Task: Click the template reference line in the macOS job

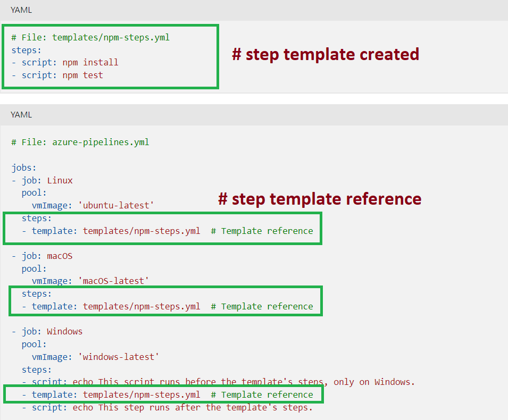Action: click(x=168, y=306)
